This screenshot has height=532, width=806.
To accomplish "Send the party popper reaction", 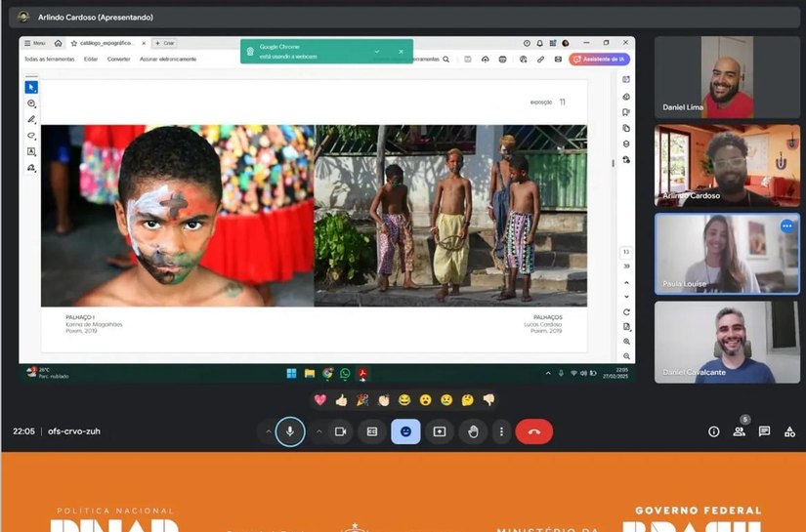I will tap(362, 400).
